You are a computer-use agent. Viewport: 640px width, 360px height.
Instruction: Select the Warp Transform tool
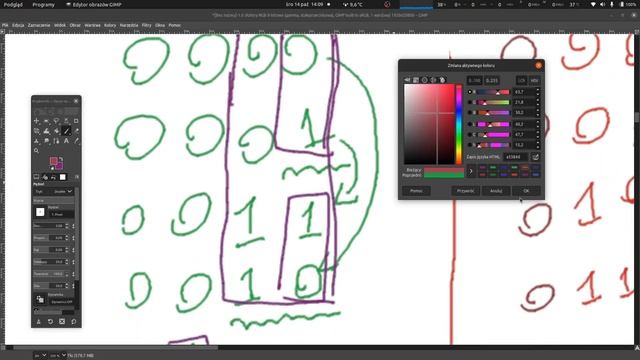pyautogui.click(x=47, y=131)
